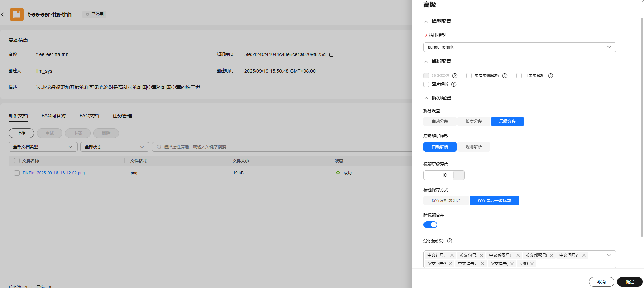Click the 确定 confirm button
Image resolution: width=644 pixels, height=288 pixels.
coord(630,282)
